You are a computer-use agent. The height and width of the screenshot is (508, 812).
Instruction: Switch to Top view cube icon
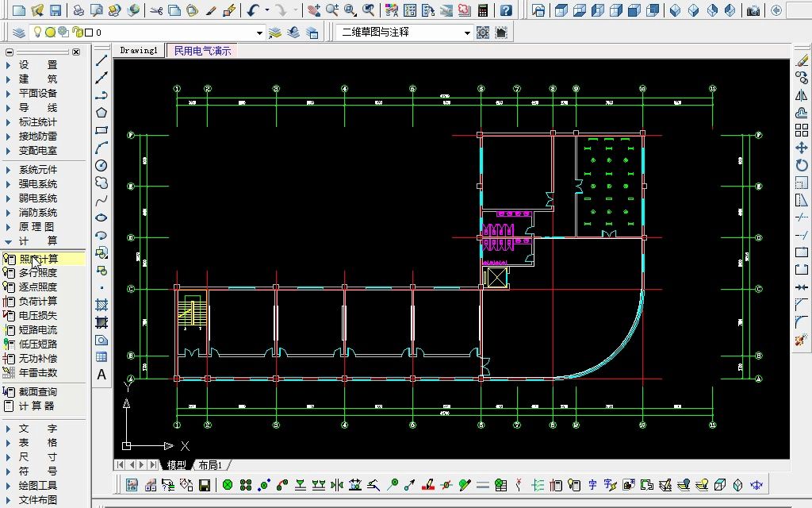561,10
